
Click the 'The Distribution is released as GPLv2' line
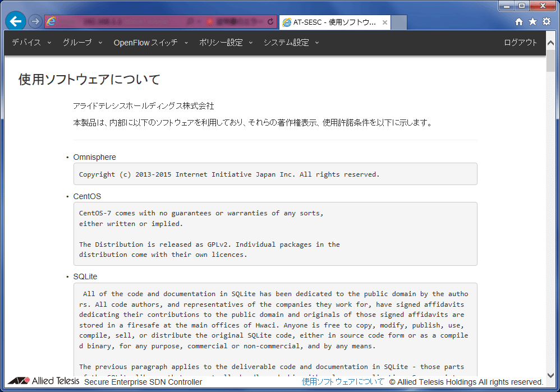point(209,245)
